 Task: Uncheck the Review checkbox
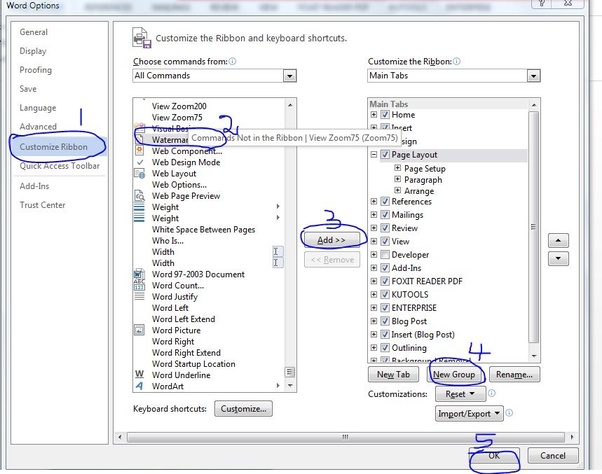[x=385, y=228]
